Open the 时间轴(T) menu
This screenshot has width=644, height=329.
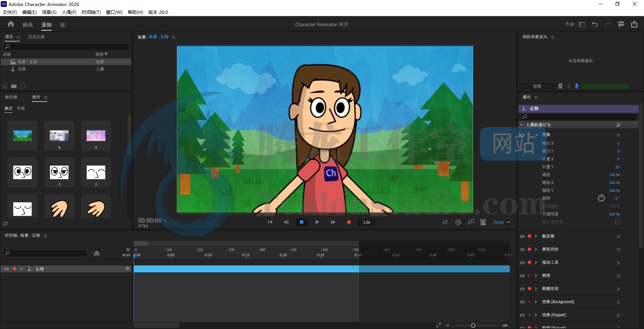pyautogui.click(x=91, y=12)
